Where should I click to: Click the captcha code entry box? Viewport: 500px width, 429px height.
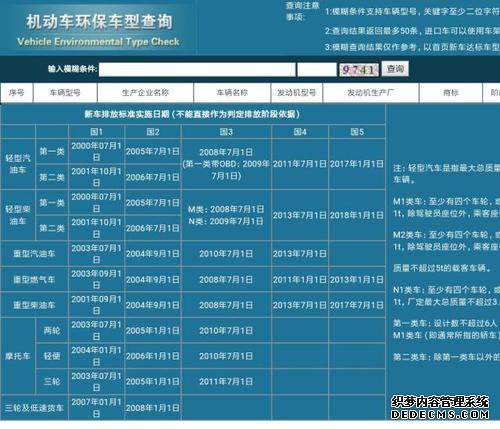(x=317, y=69)
